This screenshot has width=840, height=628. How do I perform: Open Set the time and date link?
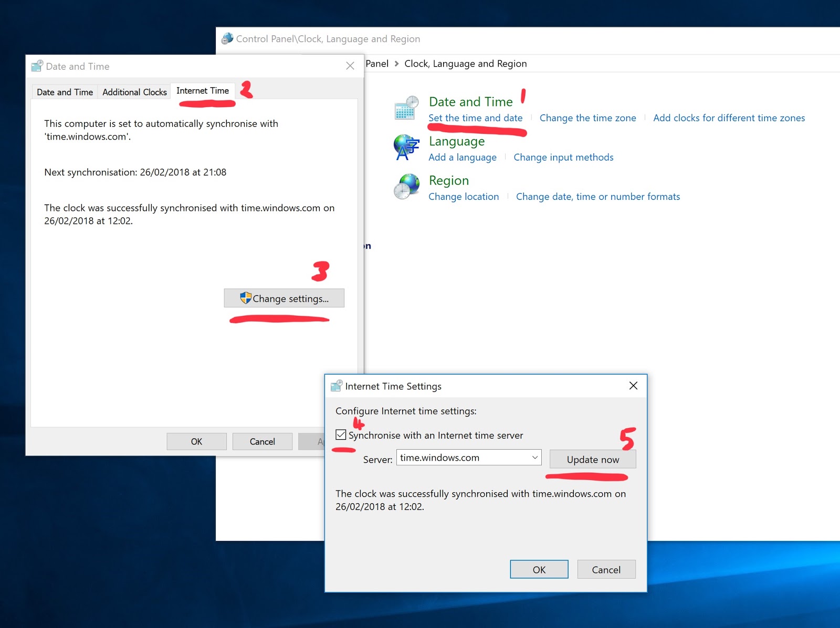click(475, 118)
